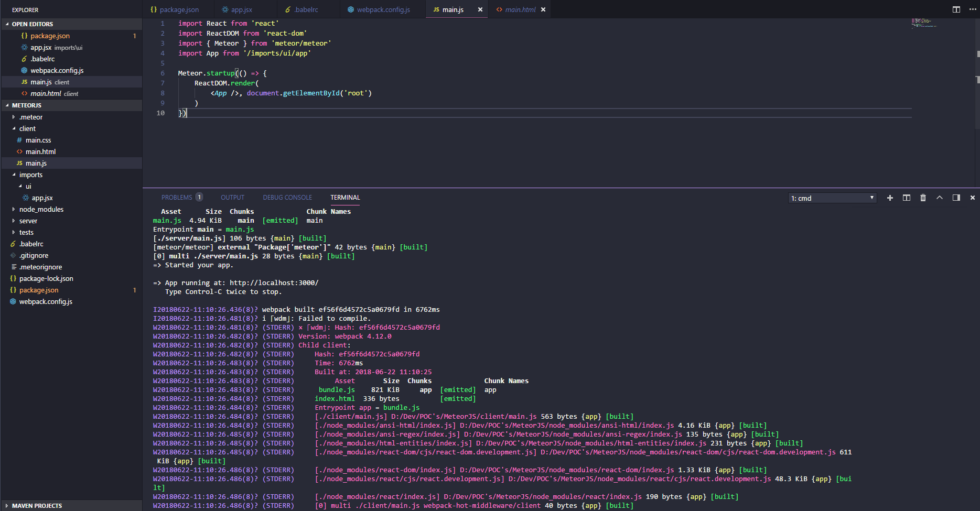This screenshot has height=511, width=980.
Task: Click the babel icon in .babelrc tab
Action: (288, 9)
